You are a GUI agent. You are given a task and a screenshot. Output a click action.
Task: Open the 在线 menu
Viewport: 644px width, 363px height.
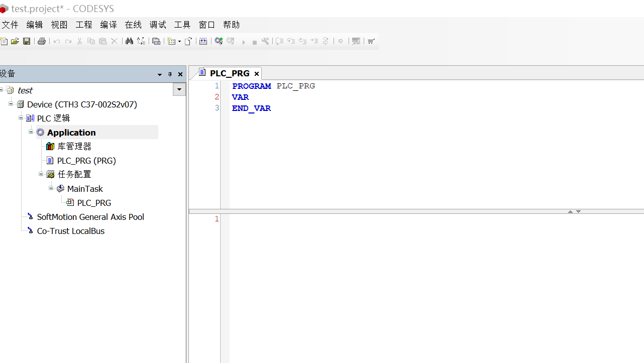[133, 24]
